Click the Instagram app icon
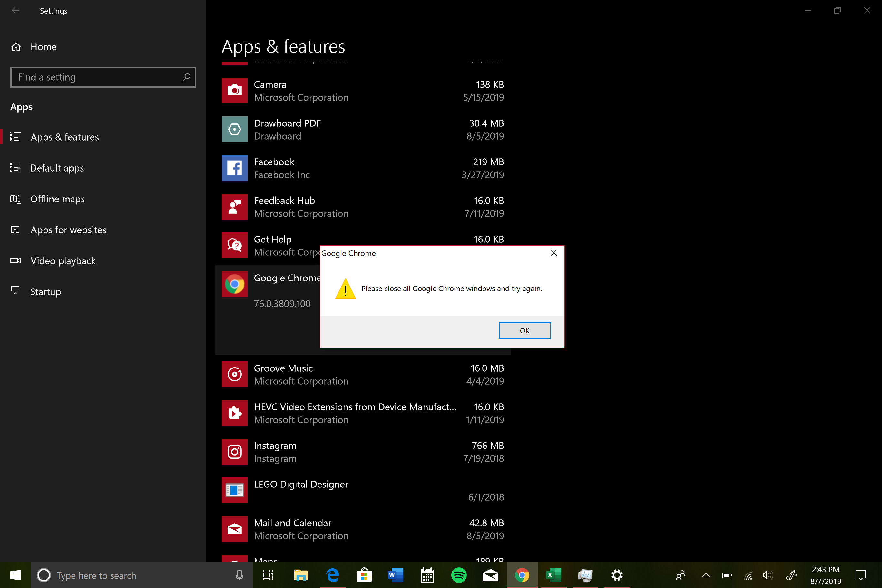Viewport: 882px width, 588px height. click(x=234, y=452)
